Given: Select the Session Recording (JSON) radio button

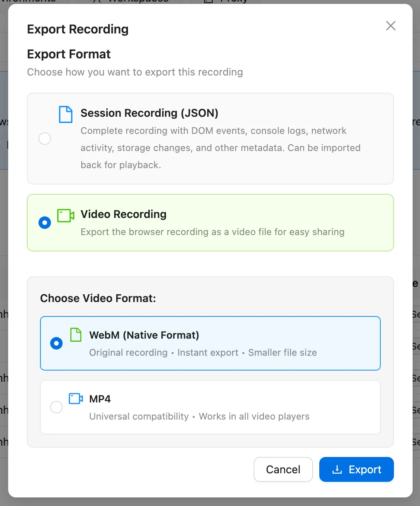Looking at the screenshot, I should [45, 138].
